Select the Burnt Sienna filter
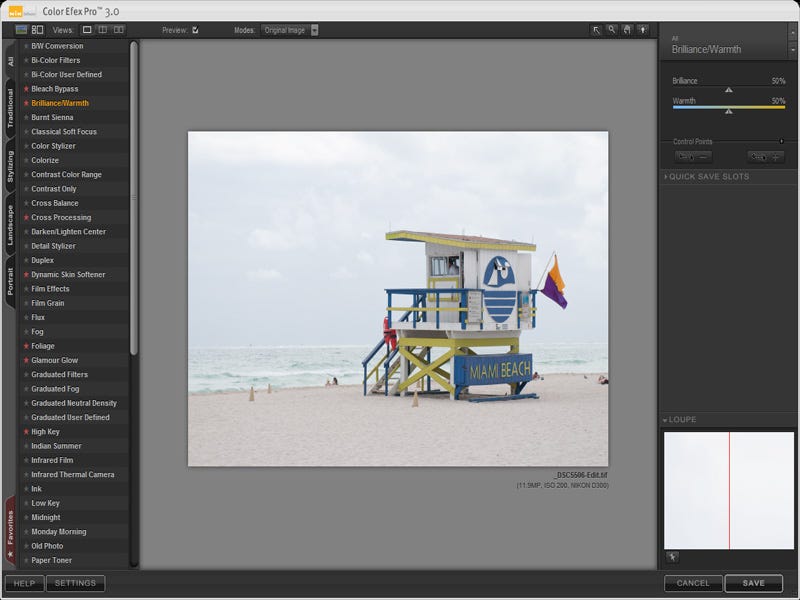 (x=52, y=117)
